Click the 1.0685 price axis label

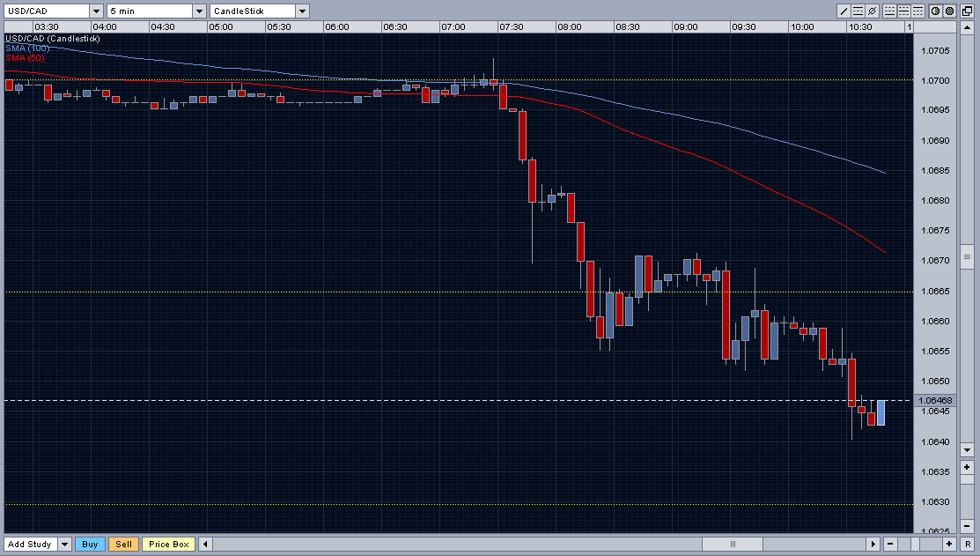point(936,171)
